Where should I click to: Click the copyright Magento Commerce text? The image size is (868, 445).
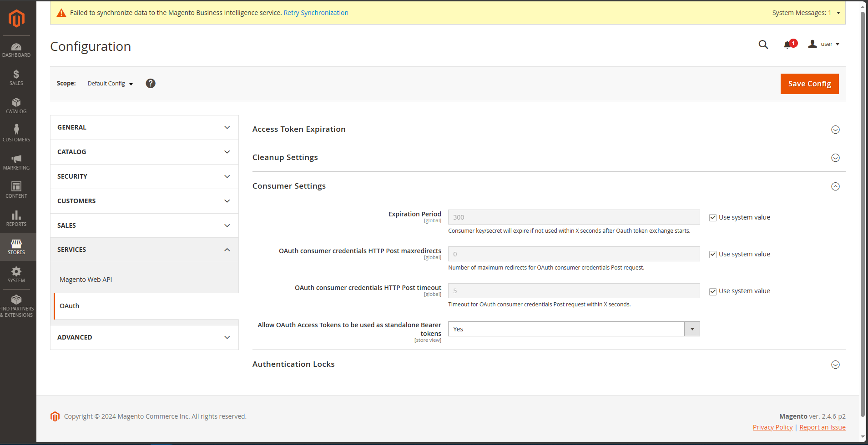point(155,416)
